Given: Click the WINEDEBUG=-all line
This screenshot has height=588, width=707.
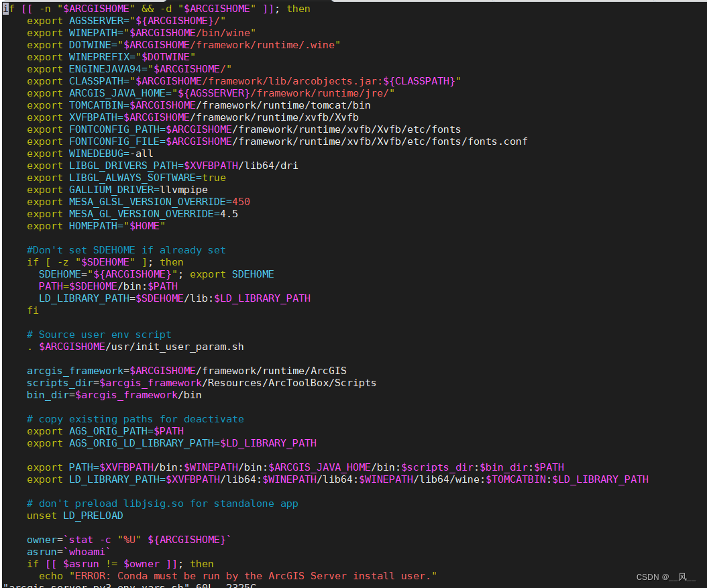Looking at the screenshot, I should click(90, 154).
